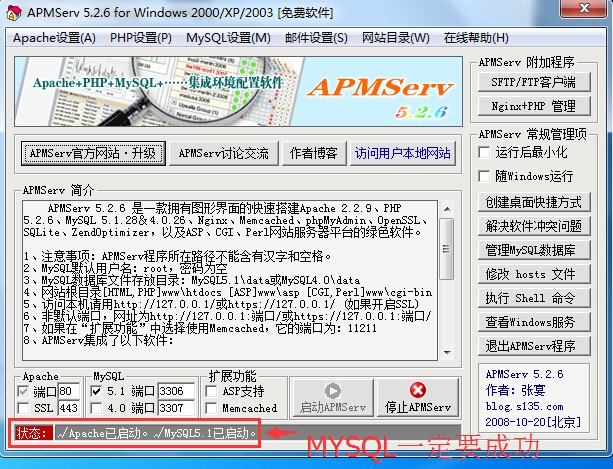This screenshot has width=613, height=469.
Task: Open 管理MySQL数据库
Action: 534,250
